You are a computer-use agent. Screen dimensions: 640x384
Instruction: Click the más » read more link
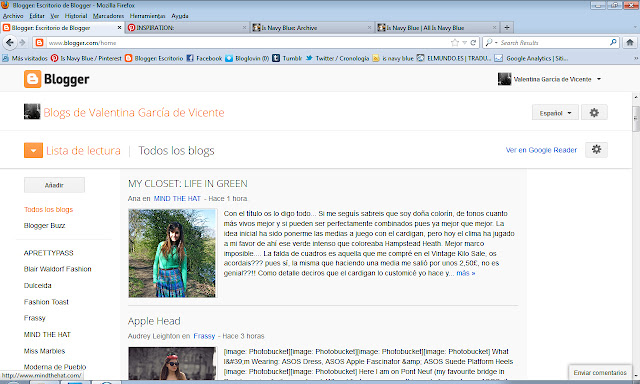(x=466, y=273)
